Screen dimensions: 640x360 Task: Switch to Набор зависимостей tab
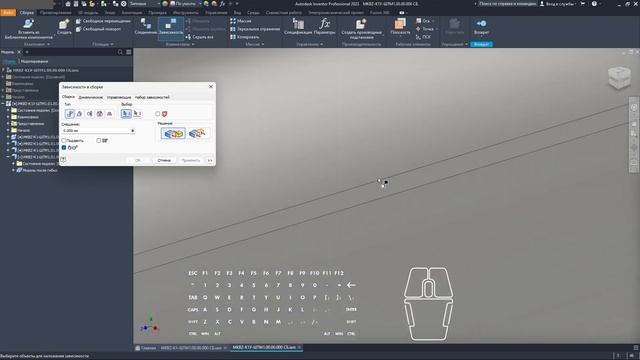click(152, 98)
